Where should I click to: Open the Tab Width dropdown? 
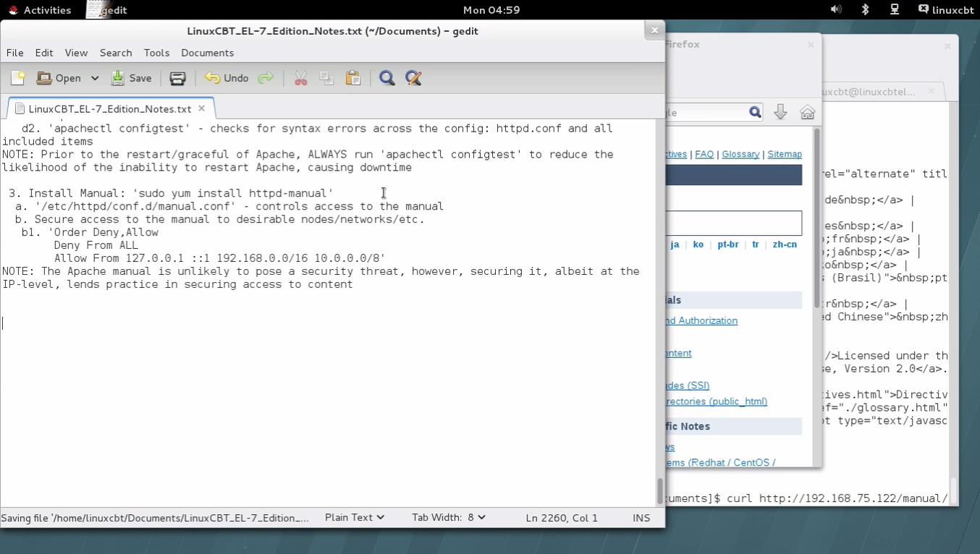[x=448, y=517]
